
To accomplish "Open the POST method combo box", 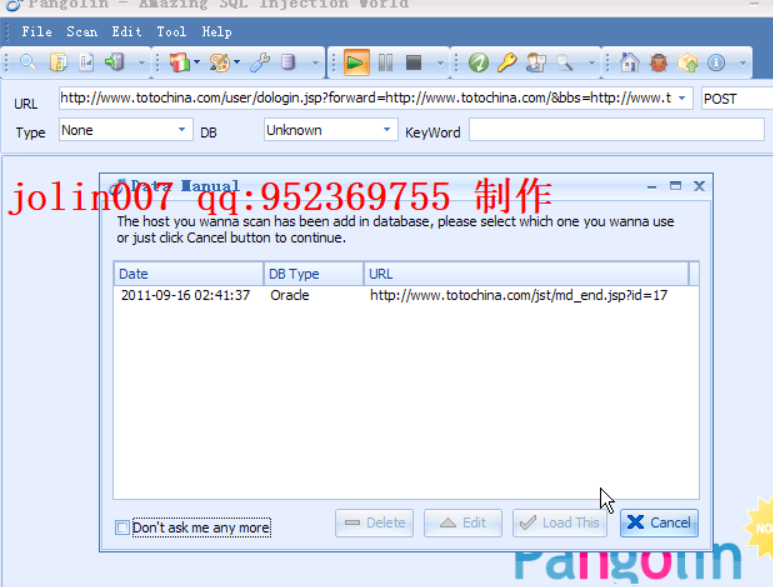I will [737, 99].
